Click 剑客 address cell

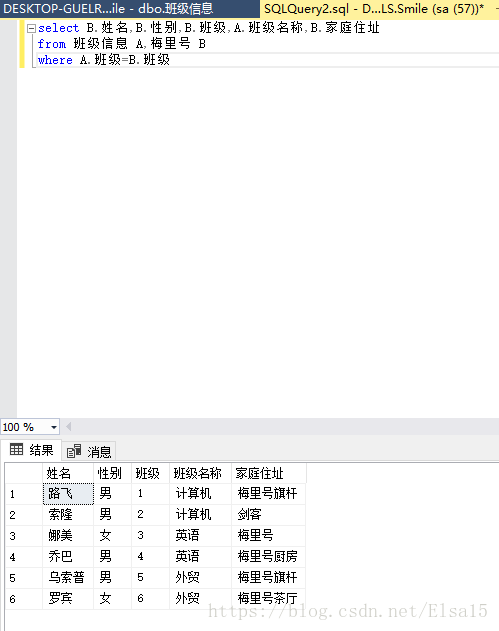[x=268, y=515]
